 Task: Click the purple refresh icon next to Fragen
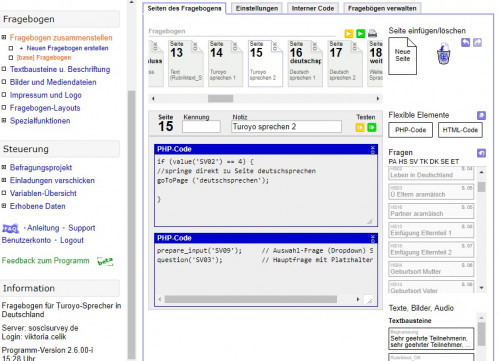[x=481, y=153]
